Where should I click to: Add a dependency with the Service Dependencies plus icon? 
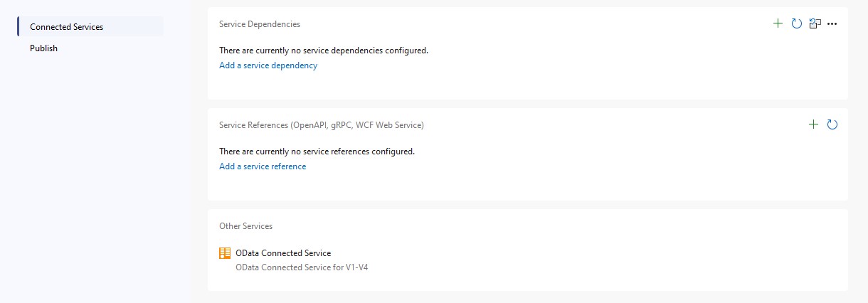(778, 23)
